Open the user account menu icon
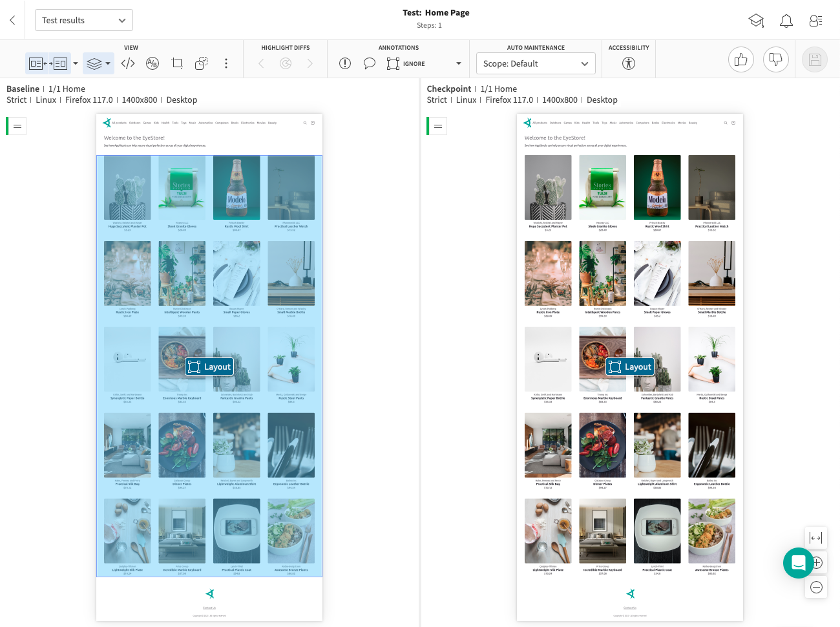This screenshot has height=627, width=840. coord(815,21)
